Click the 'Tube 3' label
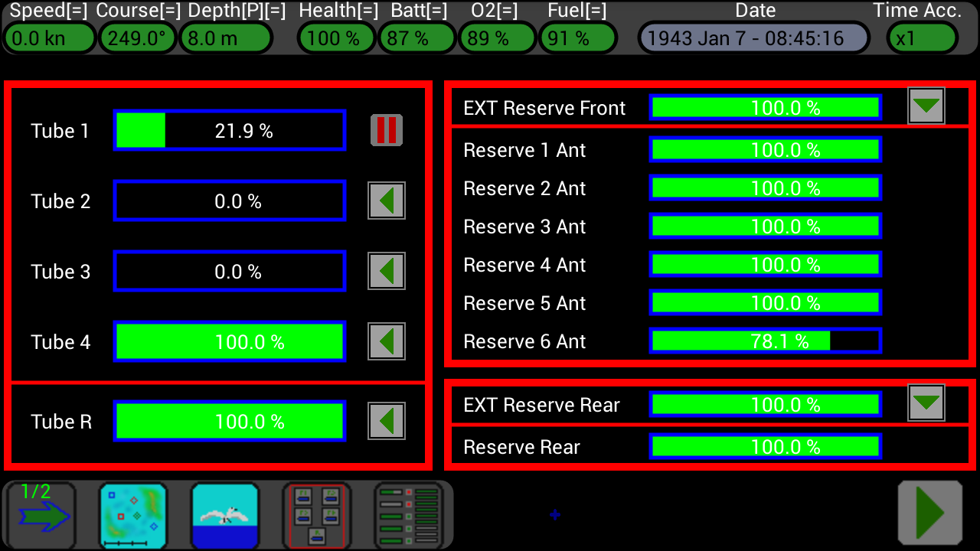The width and height of the screenshot is (980, 551). (x=60, y=272)
